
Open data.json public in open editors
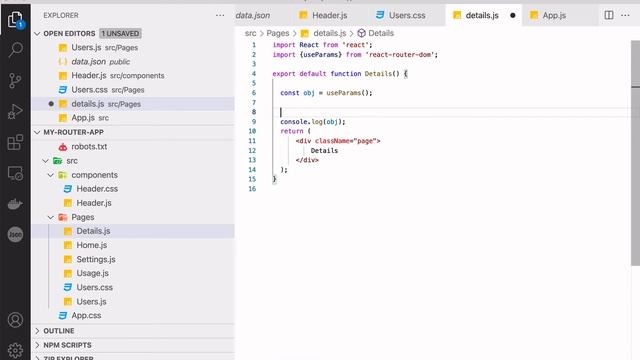133,62
